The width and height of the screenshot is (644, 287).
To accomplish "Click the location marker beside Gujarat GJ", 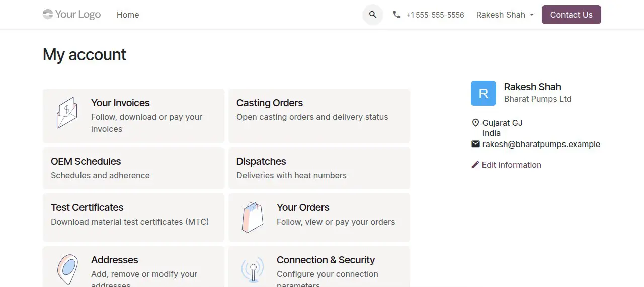I will pyautogui.click(x=475, y=123).
